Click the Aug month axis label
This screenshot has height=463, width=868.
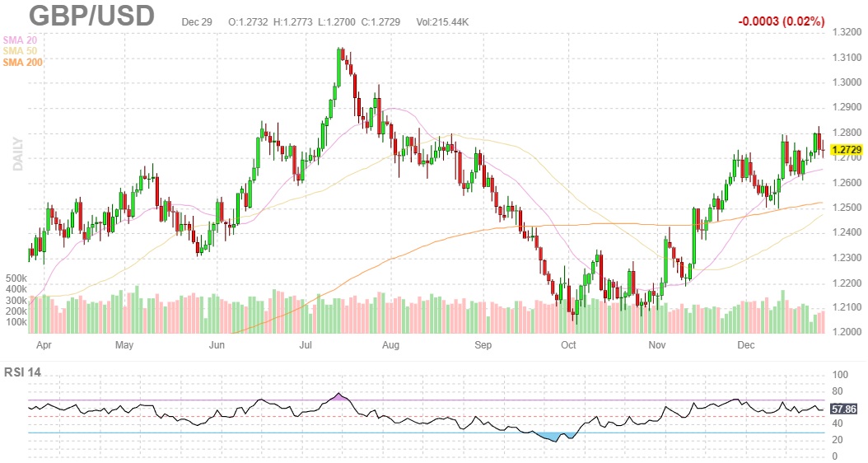(390, 345)
